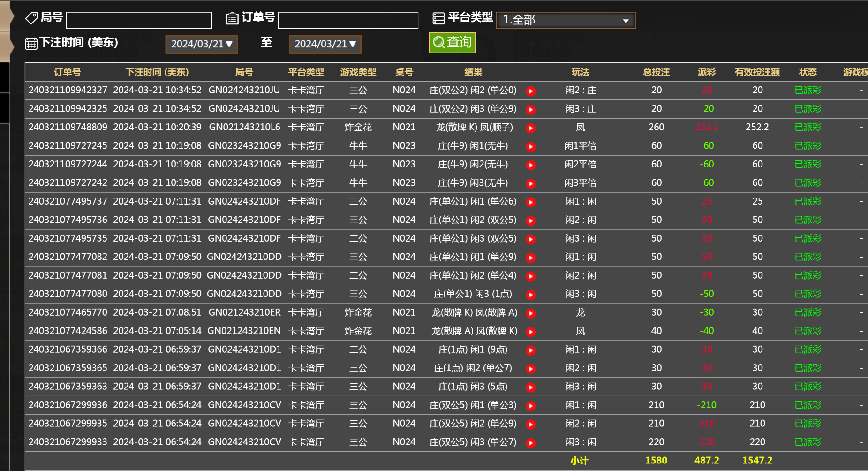Click the 游戏类型 column header
This screenshot has height=471, width=868.
[358, 72]
